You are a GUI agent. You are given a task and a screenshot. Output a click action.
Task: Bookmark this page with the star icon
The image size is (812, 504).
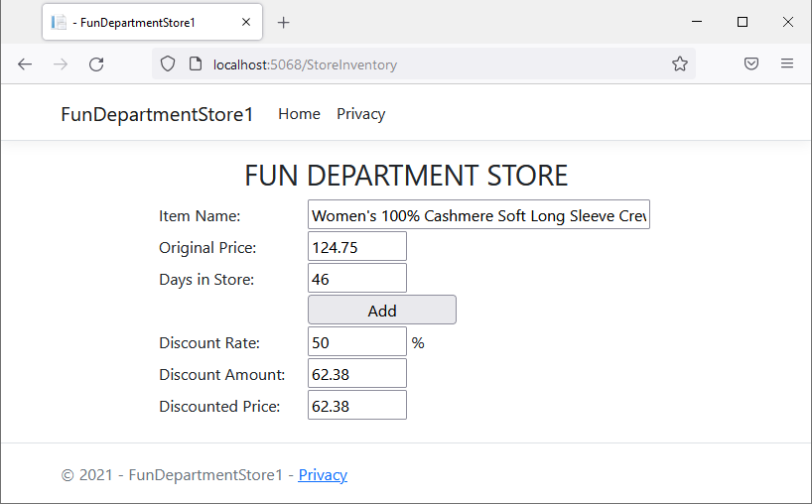(679, 63)
